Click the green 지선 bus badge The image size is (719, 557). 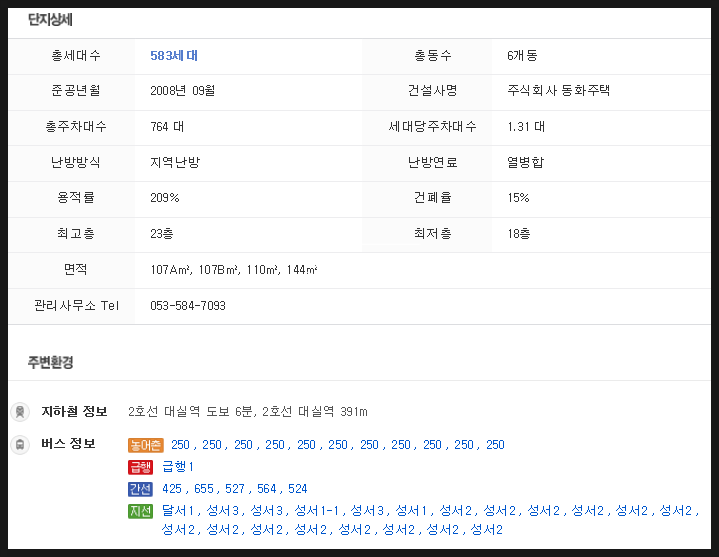tap(140, 511)
